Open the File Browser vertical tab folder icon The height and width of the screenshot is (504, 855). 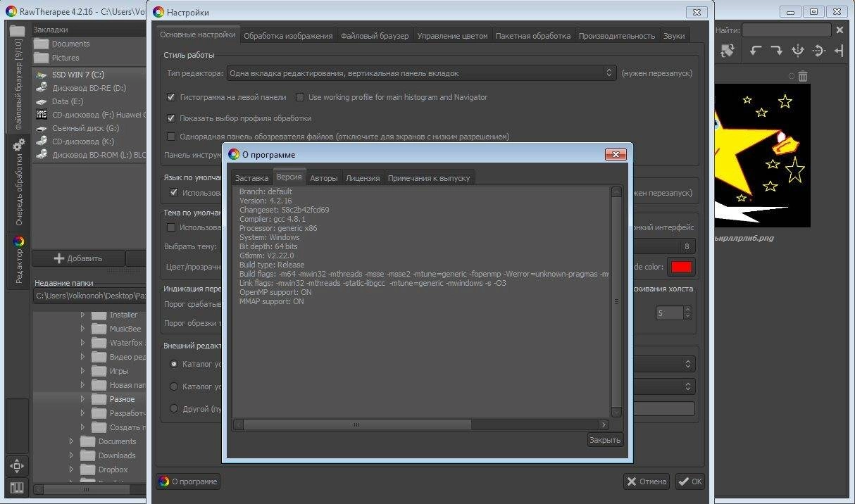[x=18, y=30]
